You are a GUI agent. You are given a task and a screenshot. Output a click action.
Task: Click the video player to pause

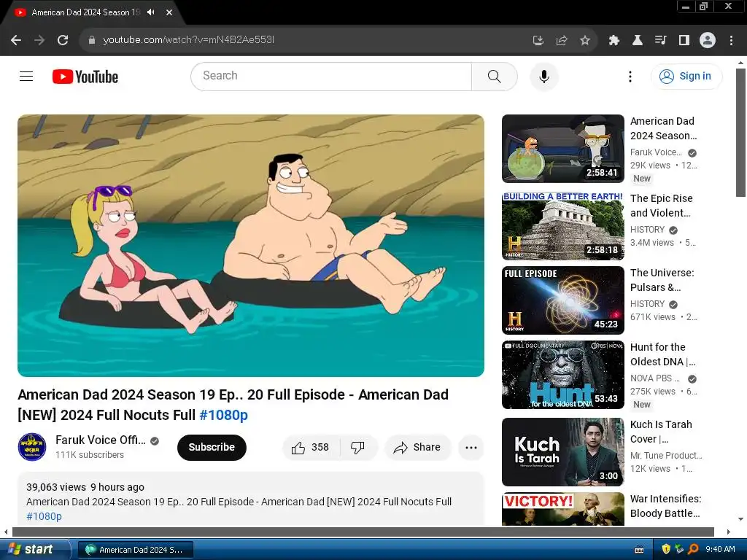(x=251, y=245)
